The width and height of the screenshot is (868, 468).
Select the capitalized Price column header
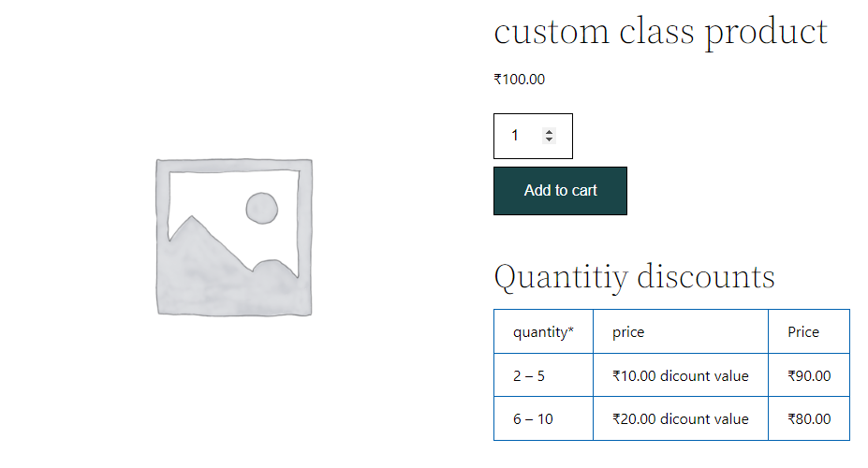click(x=809, y=331)
